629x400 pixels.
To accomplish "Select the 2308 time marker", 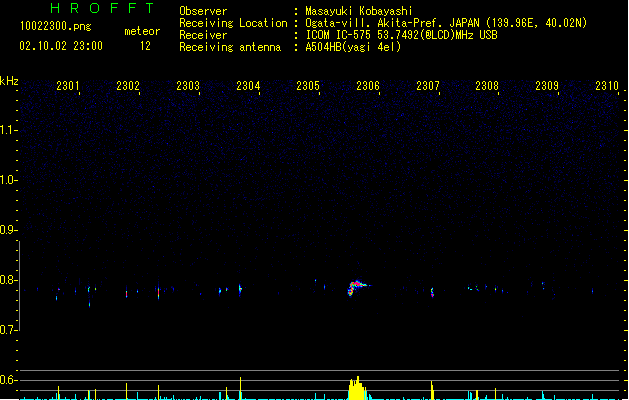I will click(x=487, y=85).
